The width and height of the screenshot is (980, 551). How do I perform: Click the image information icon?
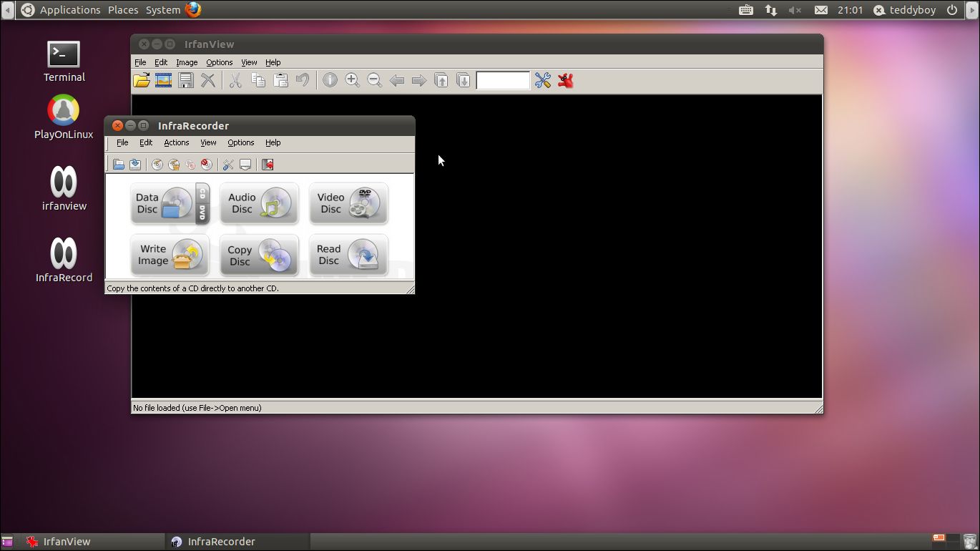[330, 81]
